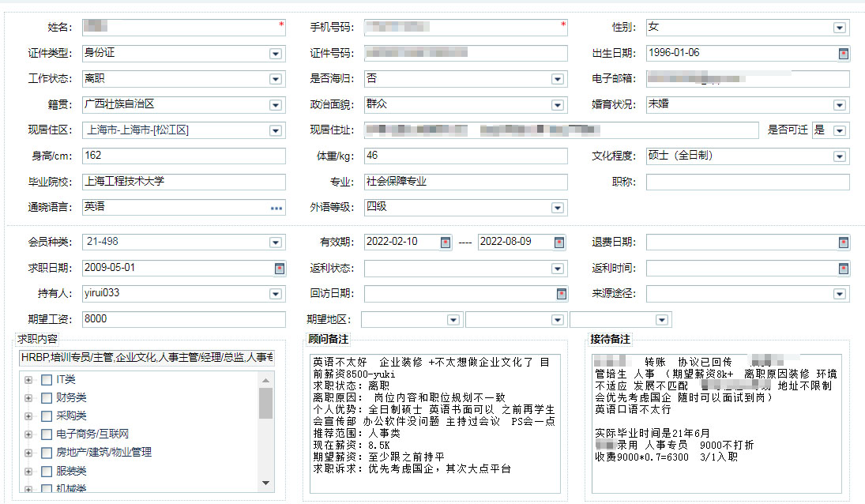
Task: Open the 持有人 dropdown
Action: pyautogui.click(x=275, y=294)
